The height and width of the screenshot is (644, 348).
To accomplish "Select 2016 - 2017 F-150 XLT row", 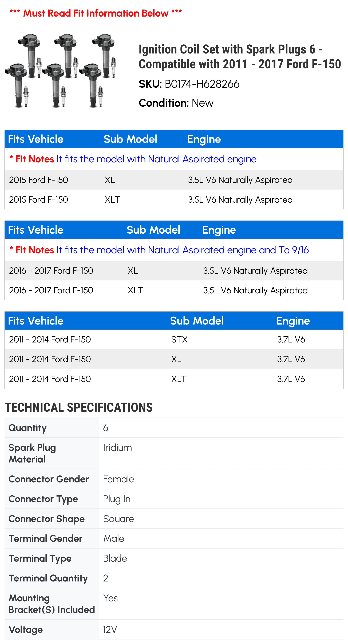I will (x=174, y=290).
